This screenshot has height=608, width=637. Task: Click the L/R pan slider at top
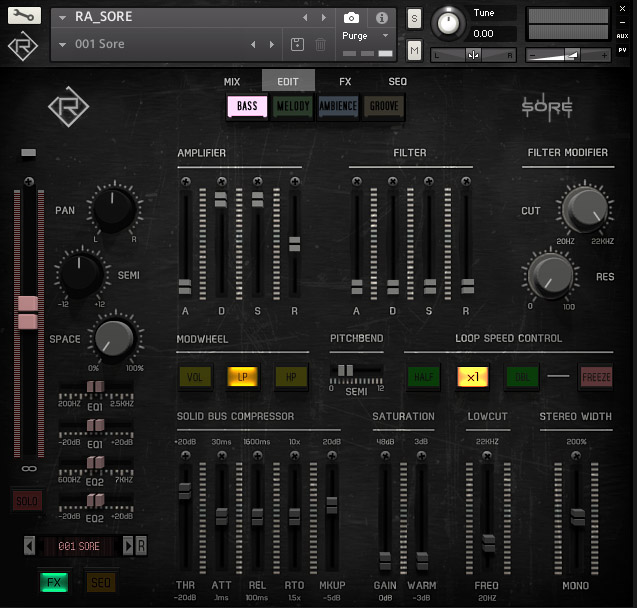473,55
